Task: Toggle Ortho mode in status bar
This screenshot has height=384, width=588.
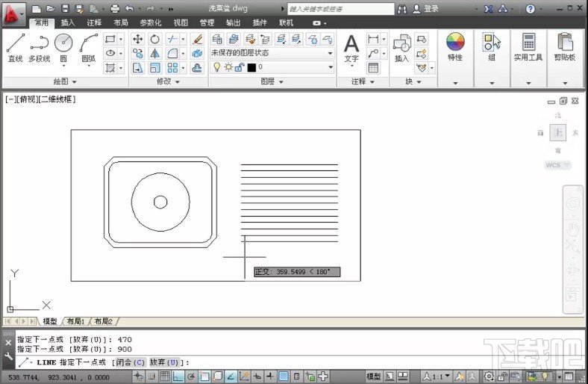Action: click(x=178, y=376)
